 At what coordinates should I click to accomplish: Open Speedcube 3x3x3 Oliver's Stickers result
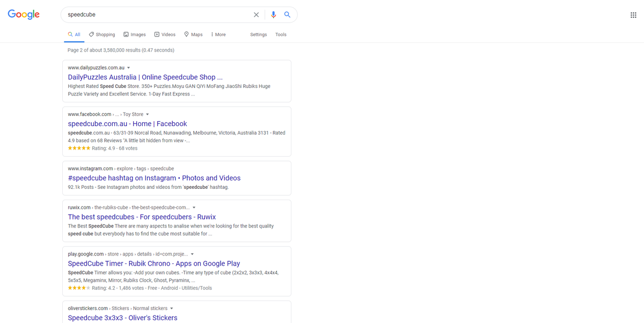point(123,318)
